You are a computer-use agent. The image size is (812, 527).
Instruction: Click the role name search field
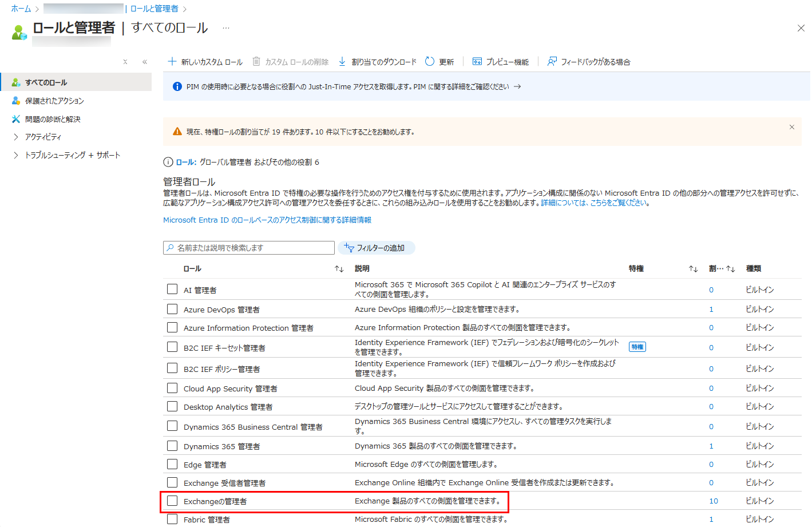point(249,248)
